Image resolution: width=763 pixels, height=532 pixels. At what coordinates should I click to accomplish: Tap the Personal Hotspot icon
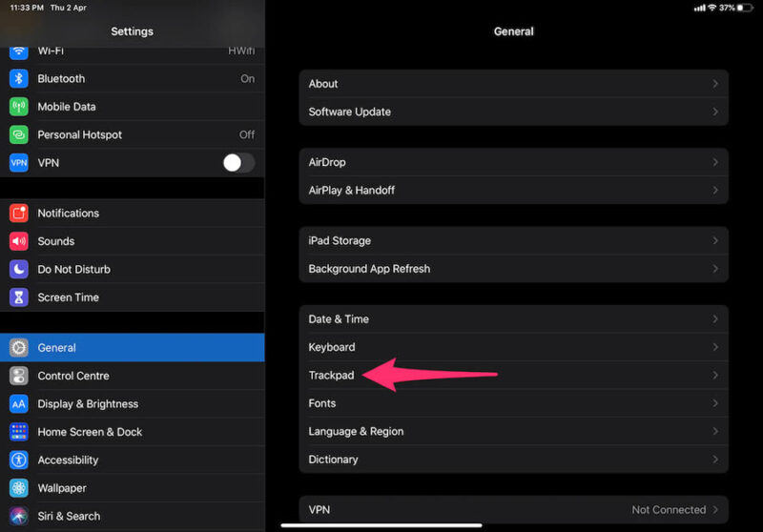(x=19, y=134)
